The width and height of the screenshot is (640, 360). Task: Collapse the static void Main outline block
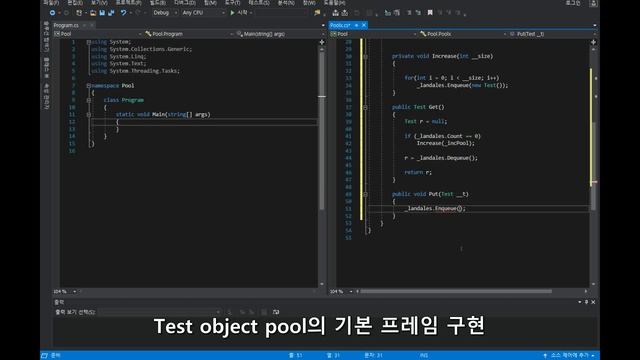[x=89, y=115]
